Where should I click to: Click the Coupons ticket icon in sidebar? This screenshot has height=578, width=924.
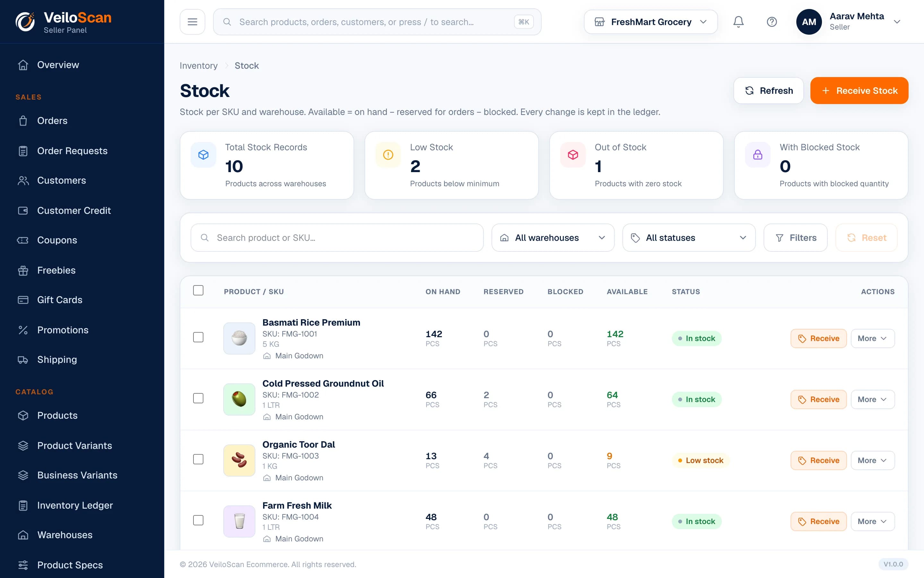pyautogui.click(x=23, y=240)
